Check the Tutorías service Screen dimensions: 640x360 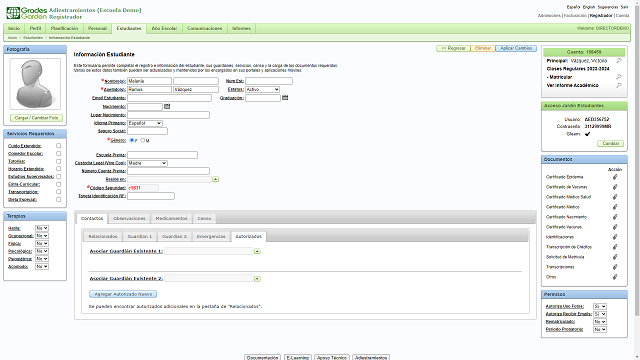(x=58, y=161)
